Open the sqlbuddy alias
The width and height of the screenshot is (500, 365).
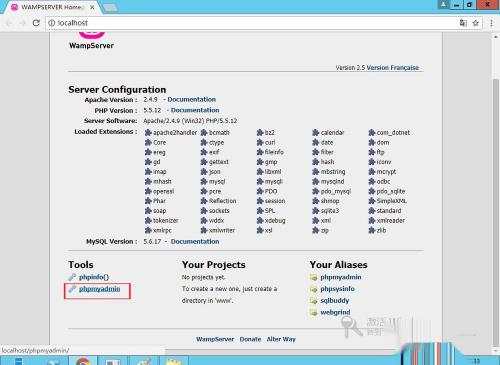335,300
